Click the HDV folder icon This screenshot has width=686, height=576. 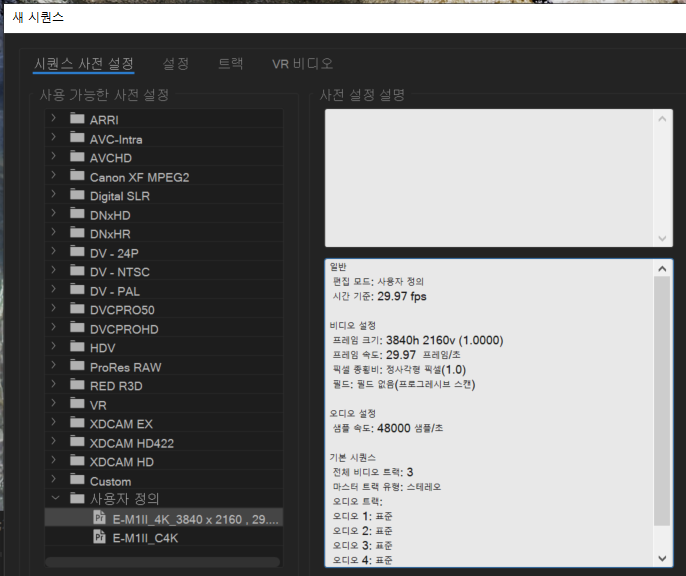point(77,346)
